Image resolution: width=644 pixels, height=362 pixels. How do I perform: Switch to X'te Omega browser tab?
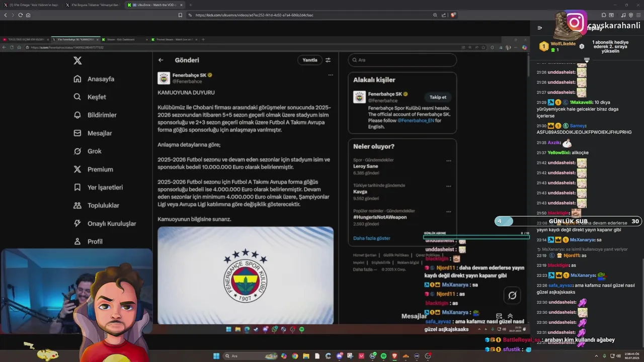click(x=31, y=5)
